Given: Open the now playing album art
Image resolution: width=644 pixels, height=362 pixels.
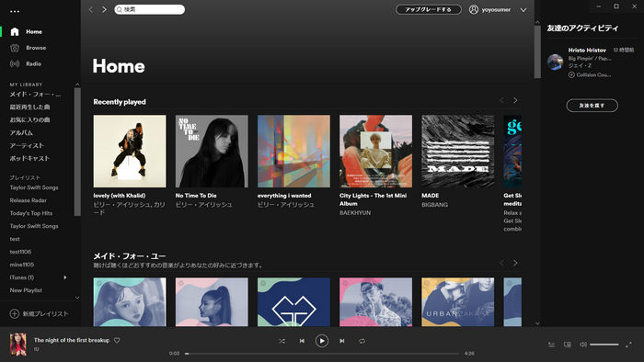Looking at the screenshot, I should [x=18, y=344].
